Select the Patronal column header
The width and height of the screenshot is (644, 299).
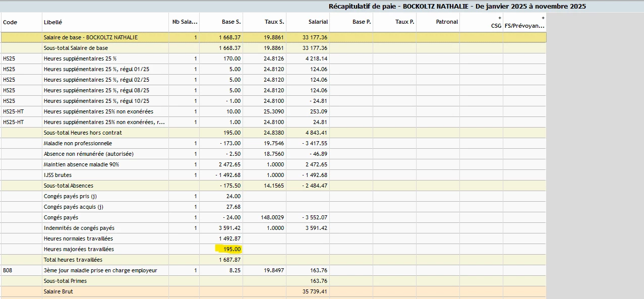(438, 22)
